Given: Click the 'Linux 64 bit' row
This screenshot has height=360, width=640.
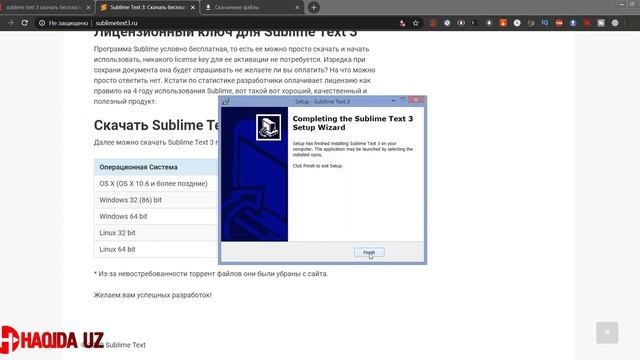Looking at the screenshot, I should [156, 249].
